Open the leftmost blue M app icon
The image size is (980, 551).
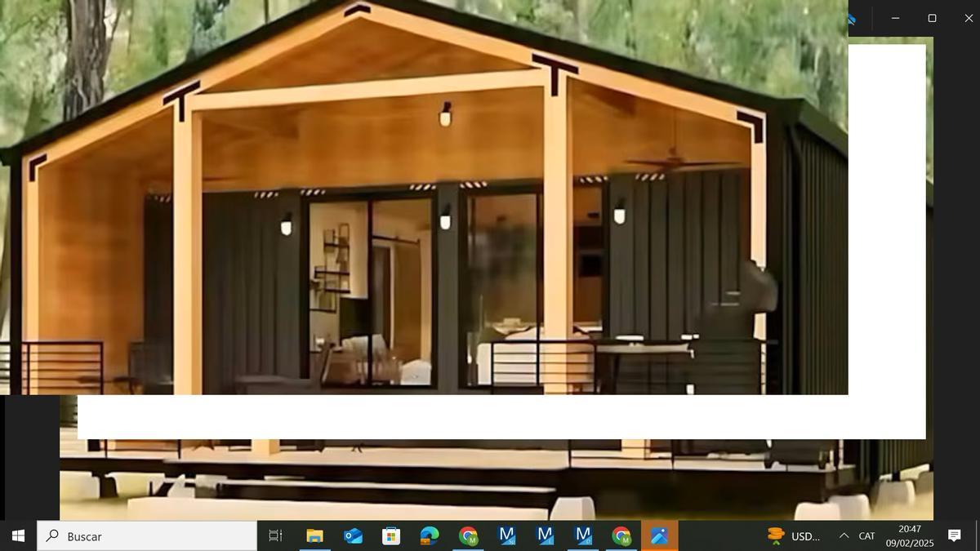point(506,535)
